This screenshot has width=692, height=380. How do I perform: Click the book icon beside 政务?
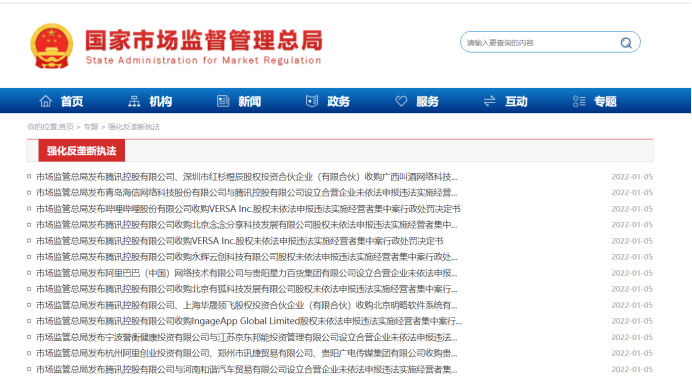(x=312, y=101)
